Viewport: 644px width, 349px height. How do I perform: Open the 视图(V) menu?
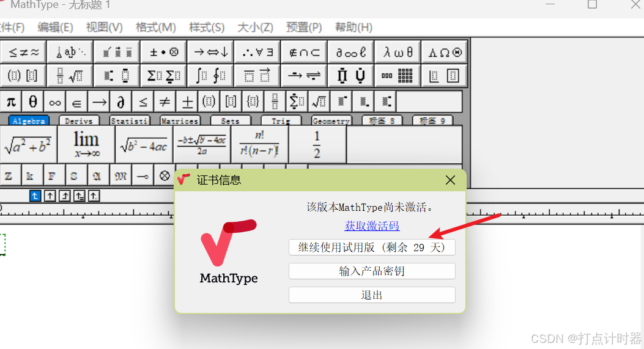pos(105,28)
